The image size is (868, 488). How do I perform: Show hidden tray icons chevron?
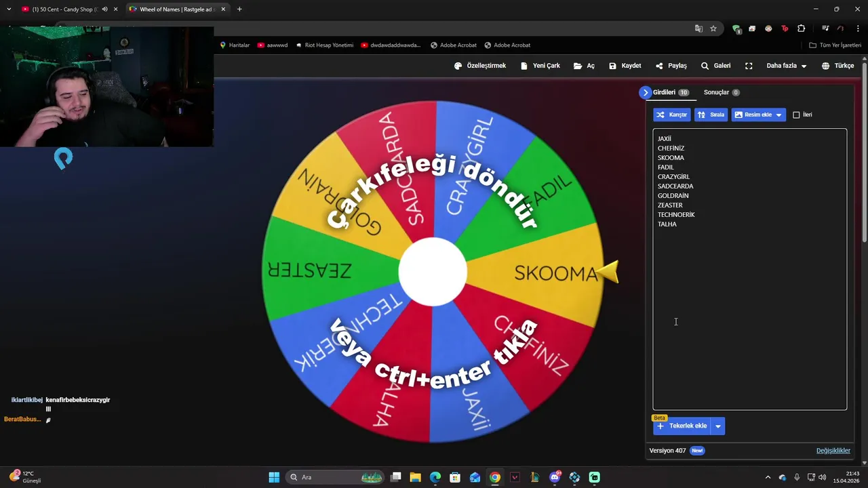pos(768,477)
